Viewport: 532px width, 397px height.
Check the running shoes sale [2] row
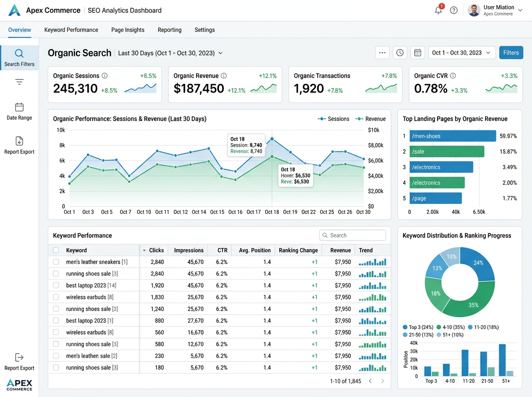click(x=56, y=309)
